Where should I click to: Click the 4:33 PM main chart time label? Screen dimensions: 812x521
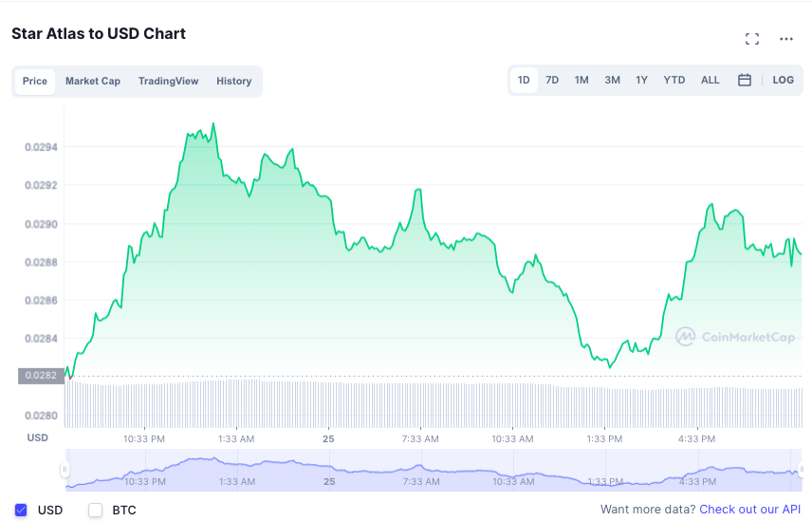point(696,439)
